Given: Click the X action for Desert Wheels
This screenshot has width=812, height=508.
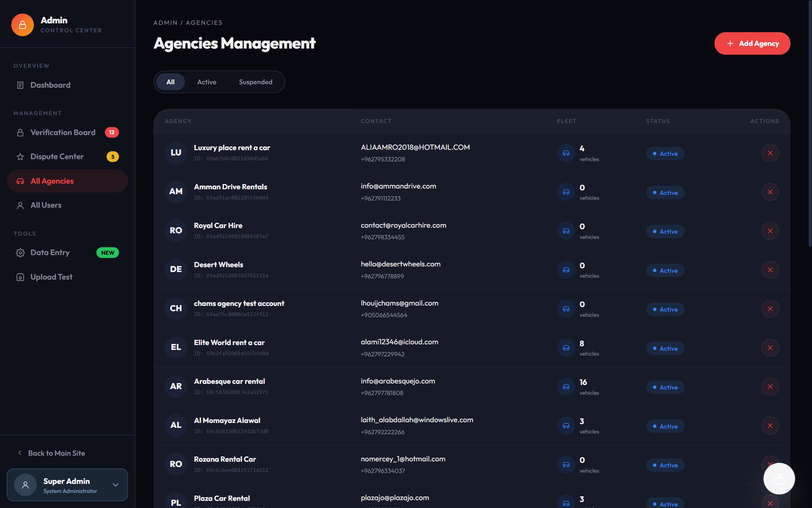Looking at the screenshot, I should click(x=770, y=270).
